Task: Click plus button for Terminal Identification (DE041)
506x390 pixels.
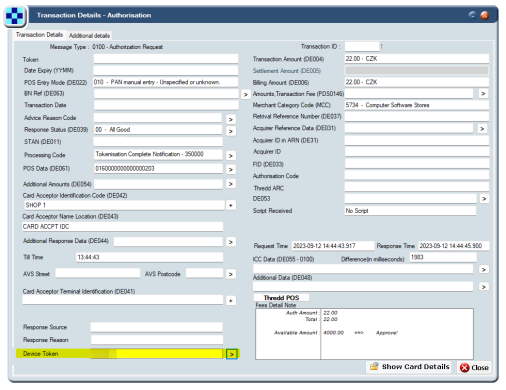Action: pyautogui.click(x=231, y=301)
